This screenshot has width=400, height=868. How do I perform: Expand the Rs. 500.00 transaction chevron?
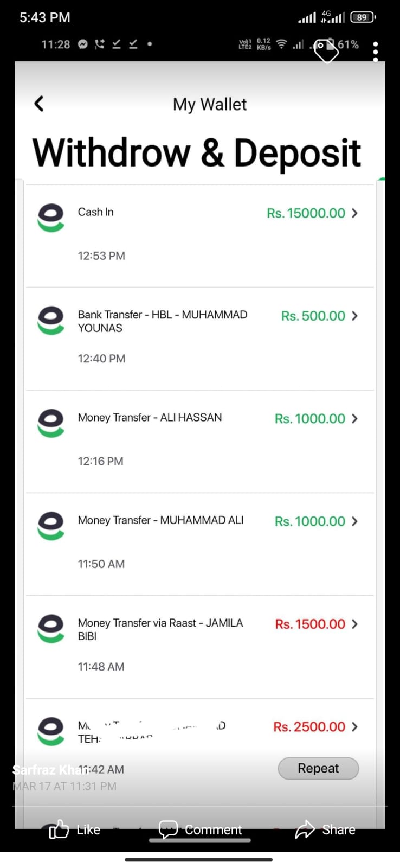[354, 316]
